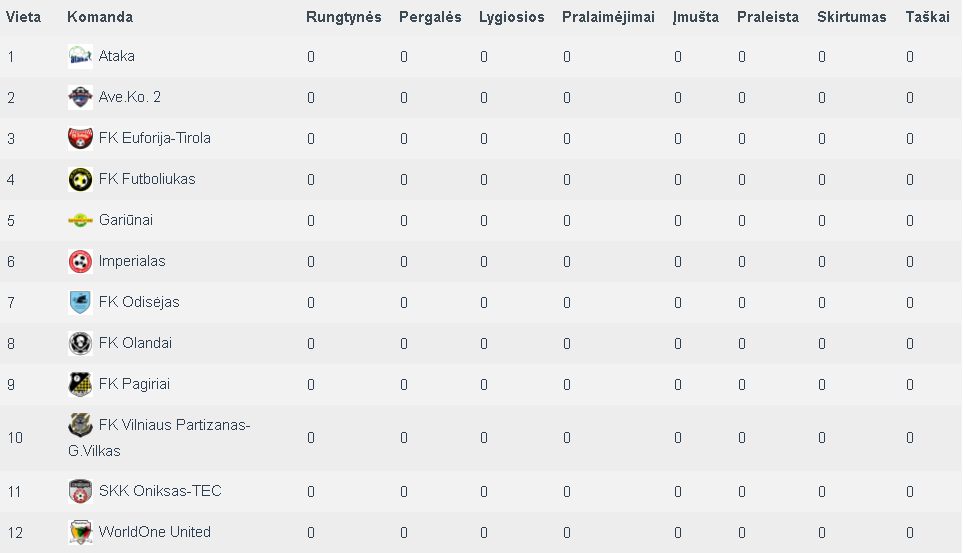
Task: Click the Gariūnai team logo
Action: [80, 220]
